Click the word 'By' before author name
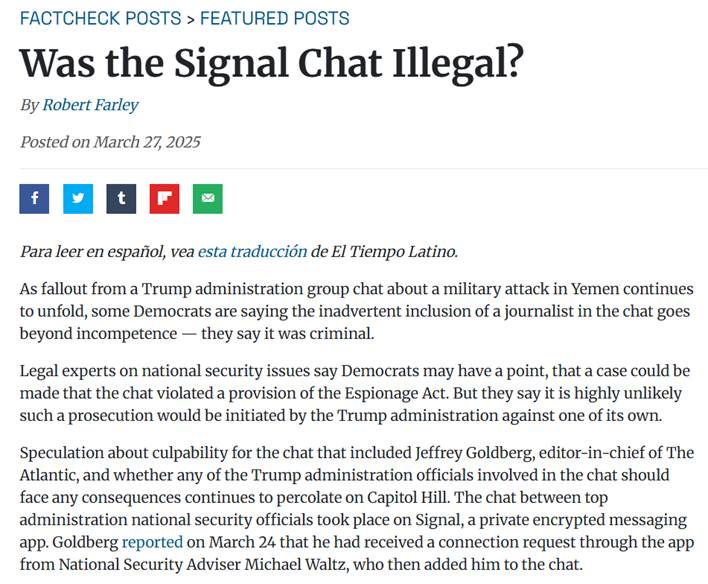This screenshot has width=708, height=584. tap(29, 105)
